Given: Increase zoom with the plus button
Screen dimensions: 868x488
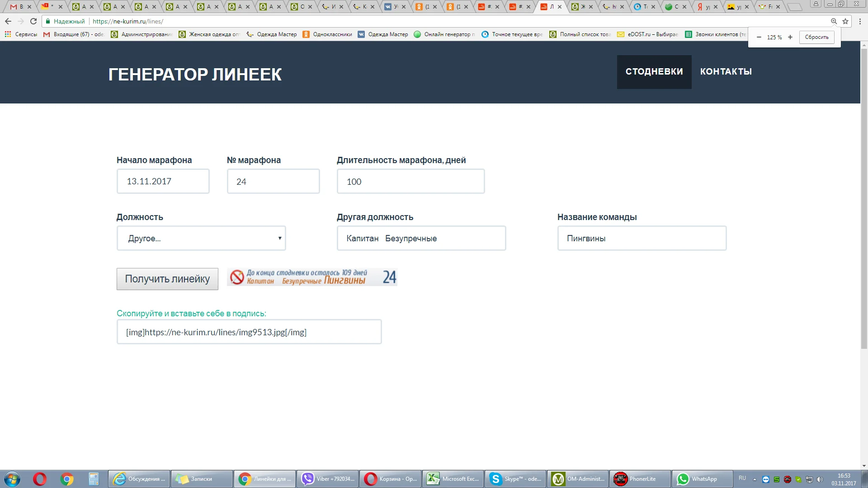Looking at the screenshot, I should point(790,37).
